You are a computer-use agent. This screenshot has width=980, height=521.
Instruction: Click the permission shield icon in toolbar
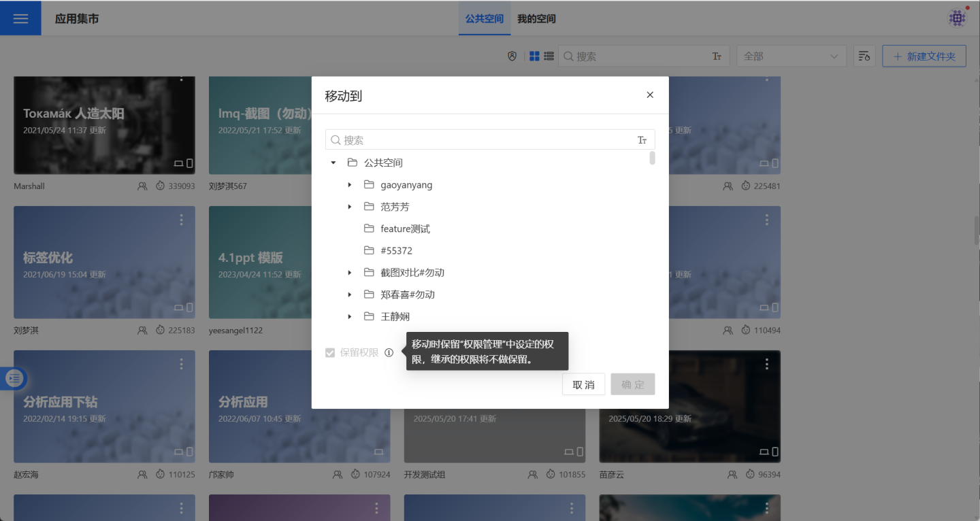coord(512,56)
